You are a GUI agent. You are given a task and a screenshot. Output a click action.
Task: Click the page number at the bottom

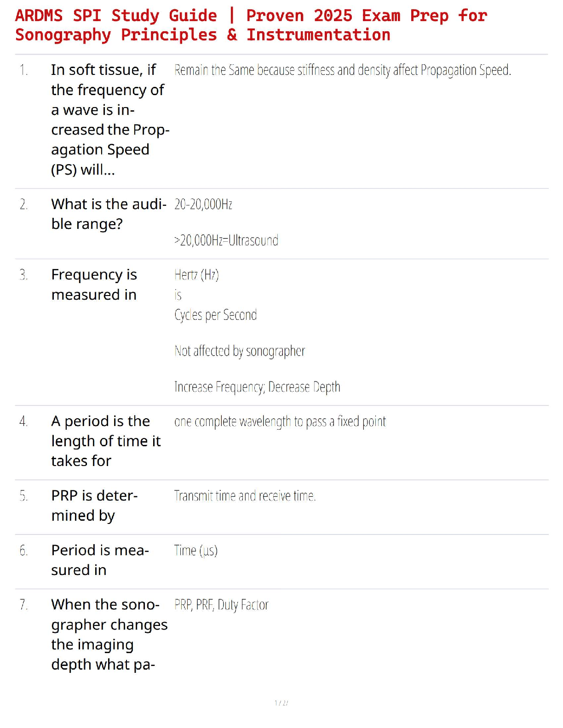point(281,703)
